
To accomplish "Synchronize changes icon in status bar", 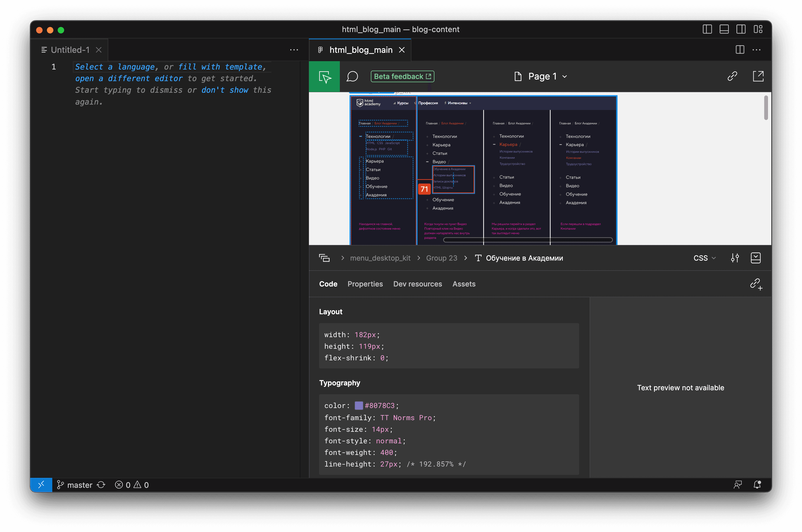I will [x=101, y=485].
